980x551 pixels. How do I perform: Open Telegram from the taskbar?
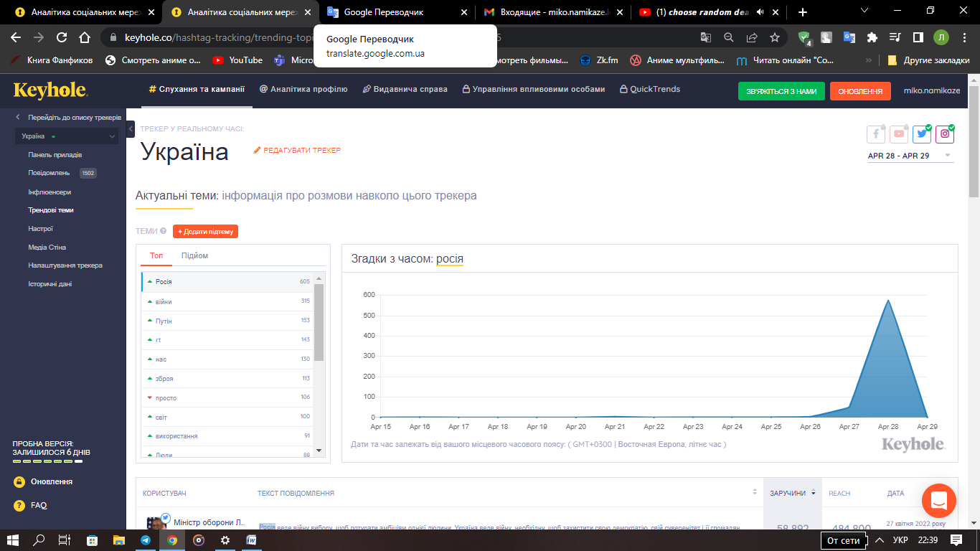(x=146, y=540)
